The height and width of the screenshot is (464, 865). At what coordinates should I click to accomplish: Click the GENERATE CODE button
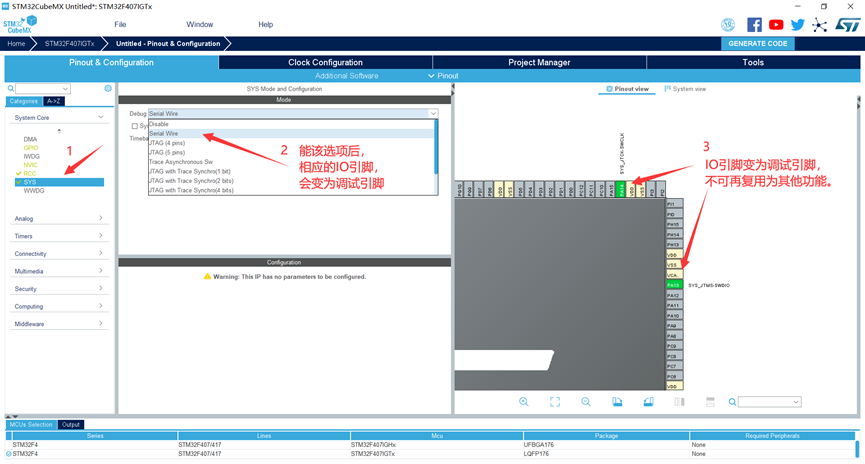[x=758, y=44]
